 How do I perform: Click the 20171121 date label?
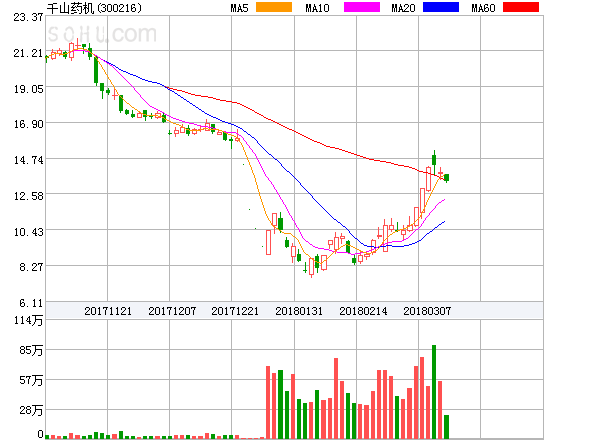(108, 311)
